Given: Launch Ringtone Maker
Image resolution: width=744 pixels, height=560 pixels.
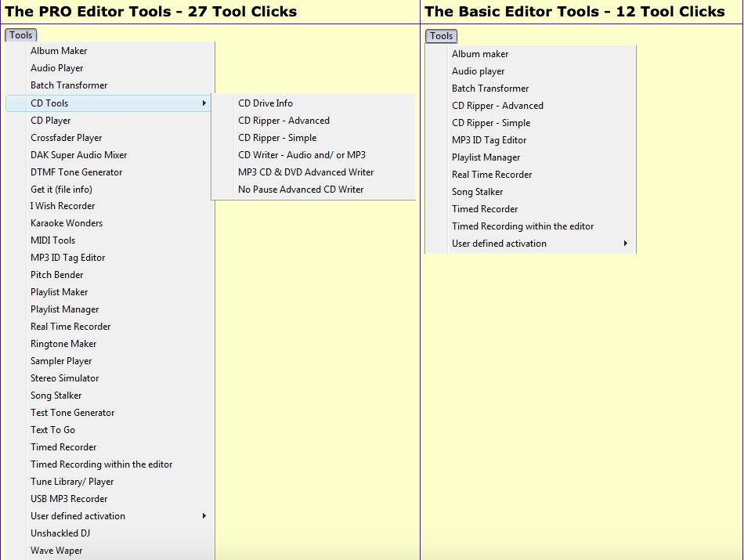Looking at the screenshot, I should click(x=63, y=344).
